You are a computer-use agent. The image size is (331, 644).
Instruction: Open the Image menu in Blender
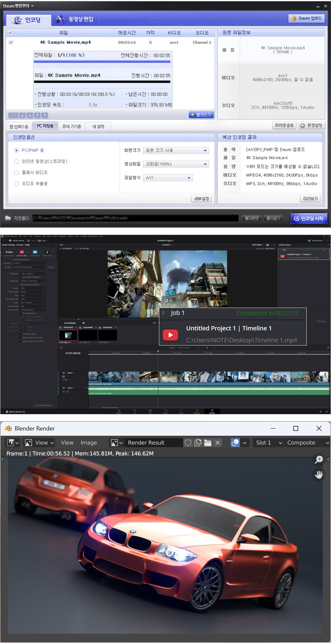89,443
